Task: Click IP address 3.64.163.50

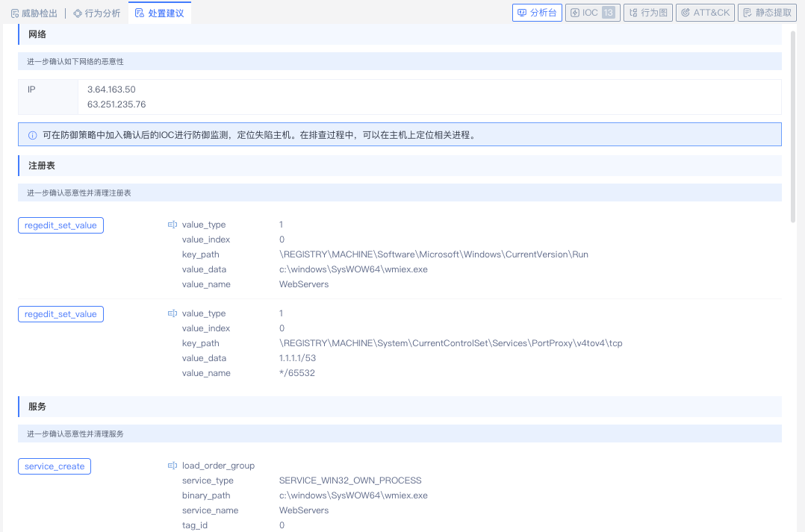Action: (x=111, y=90)
